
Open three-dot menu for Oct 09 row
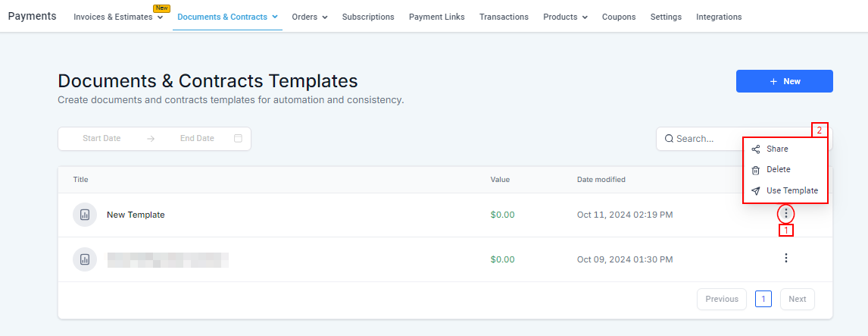785,258
